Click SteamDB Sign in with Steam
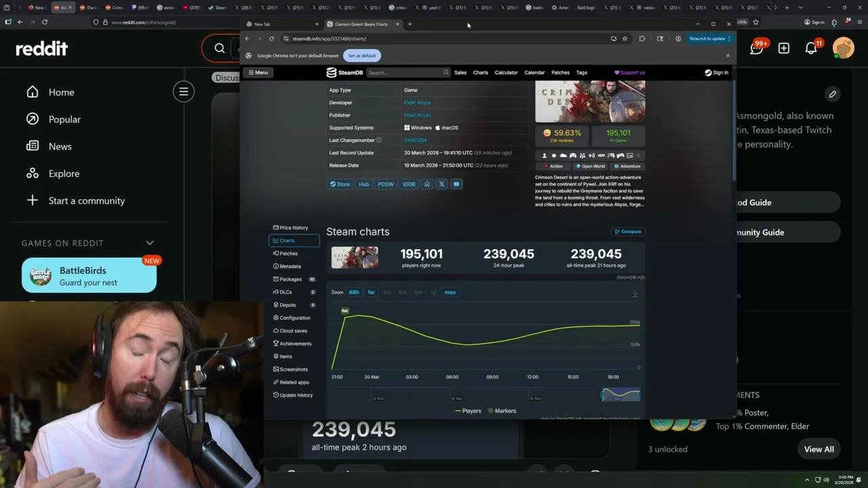 click(x=716, y=73)
